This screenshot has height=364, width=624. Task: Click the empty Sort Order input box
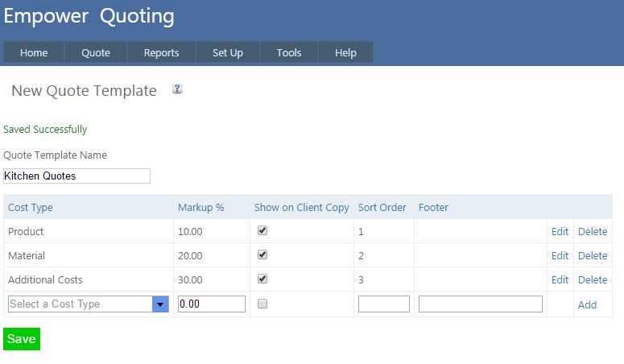click(383, 304)
